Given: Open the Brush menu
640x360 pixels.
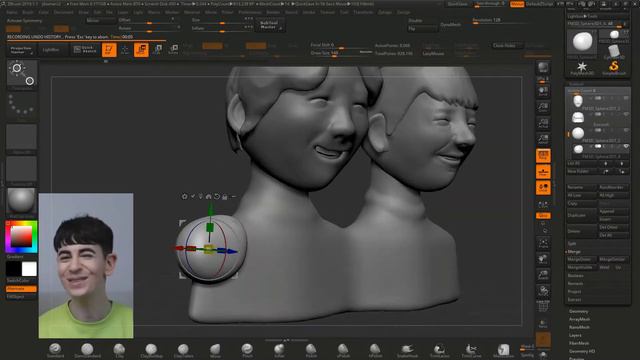Looking at the screenshot, I should tap(28, 12).
